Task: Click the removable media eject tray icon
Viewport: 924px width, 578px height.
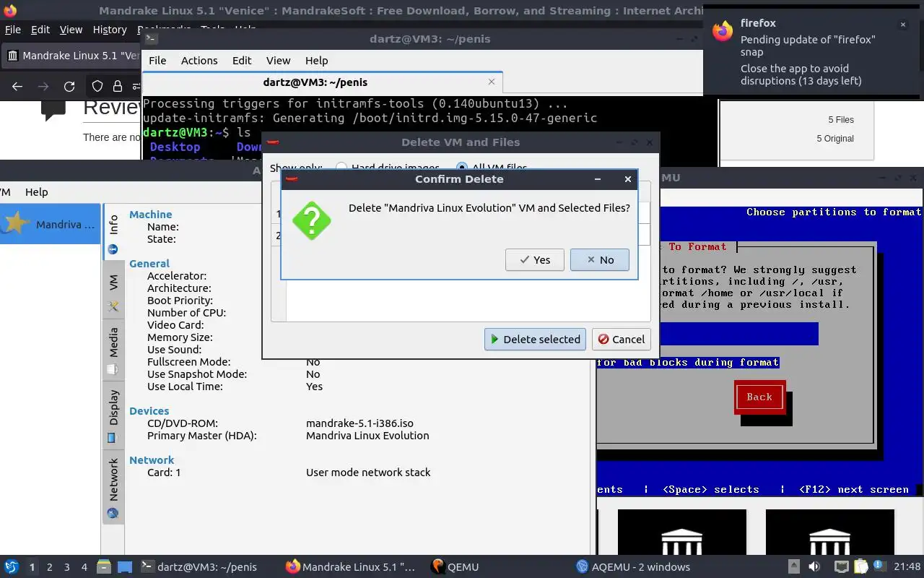Action: [x=793, y=567]
